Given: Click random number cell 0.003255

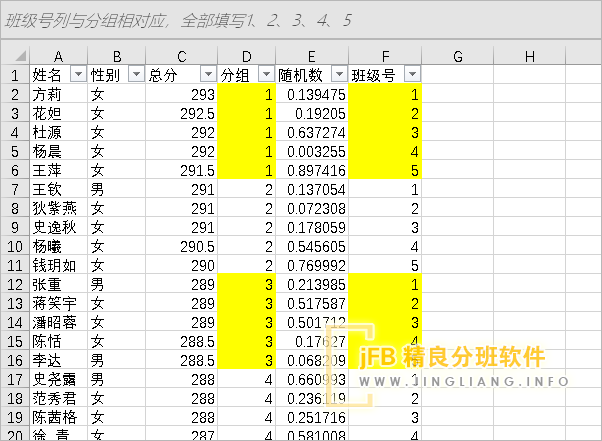Looking at the screenshot, I should click(312, 151).
